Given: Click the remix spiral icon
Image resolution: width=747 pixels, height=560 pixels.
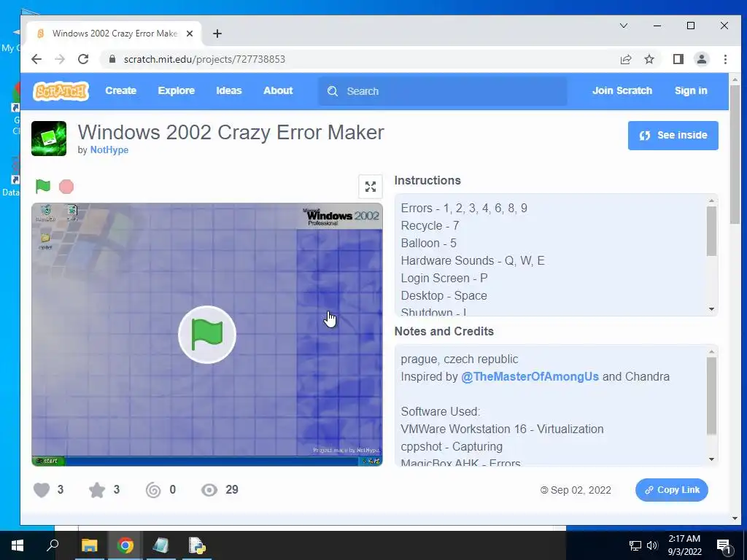Looking at the screenshot, I should [x=153, y=490].
